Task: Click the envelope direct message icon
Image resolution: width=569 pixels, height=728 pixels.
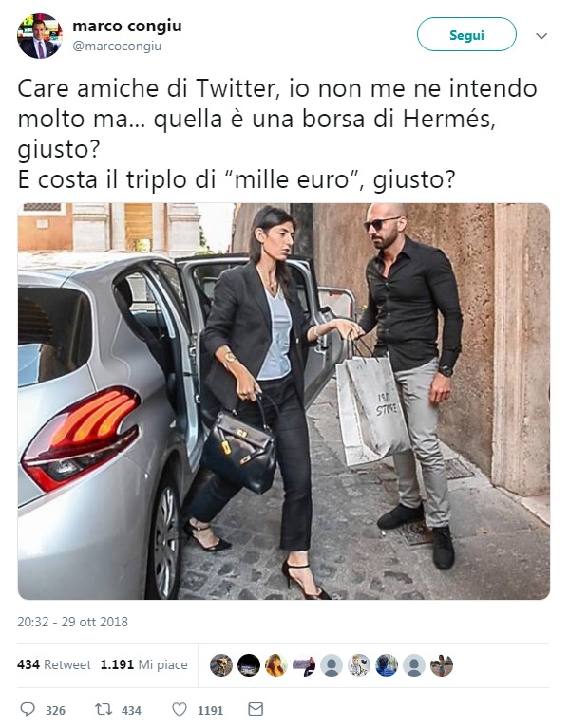Action: [x=256, y=709]
